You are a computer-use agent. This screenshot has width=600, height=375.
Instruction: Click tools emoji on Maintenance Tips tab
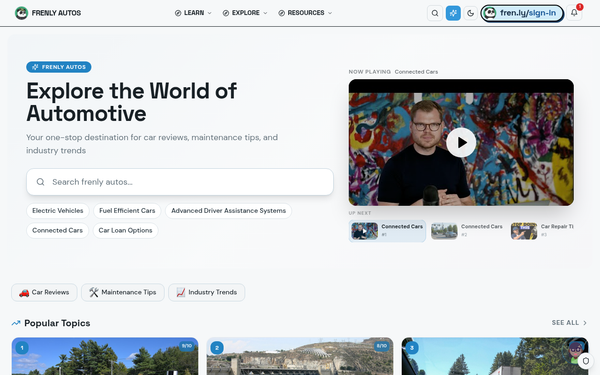point(94,292)
